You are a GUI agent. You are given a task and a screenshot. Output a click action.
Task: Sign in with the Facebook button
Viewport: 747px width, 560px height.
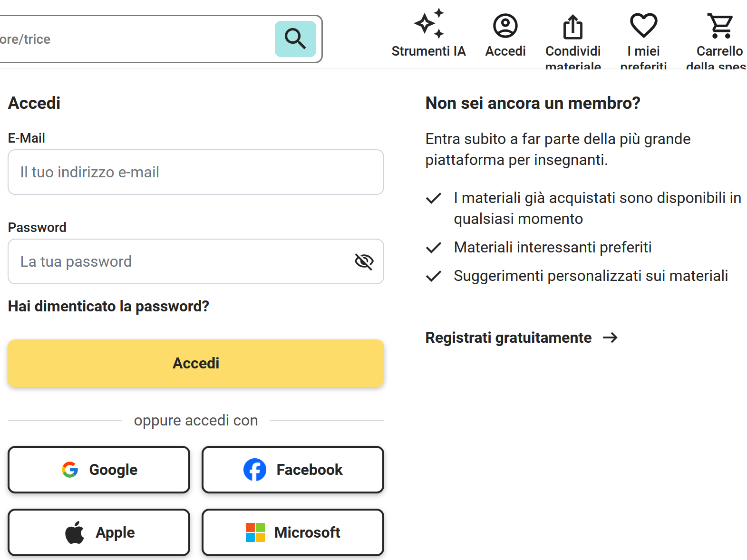(x=293, y=470)
